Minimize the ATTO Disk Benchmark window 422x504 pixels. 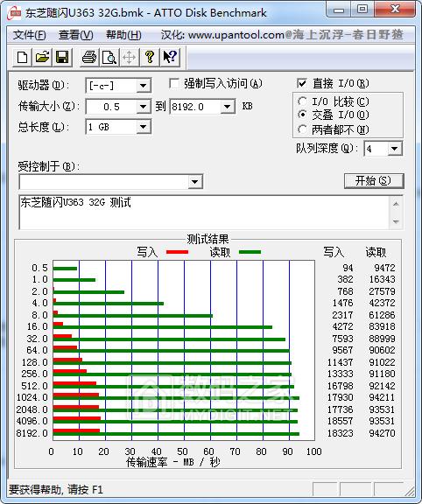tap(338, 10)
